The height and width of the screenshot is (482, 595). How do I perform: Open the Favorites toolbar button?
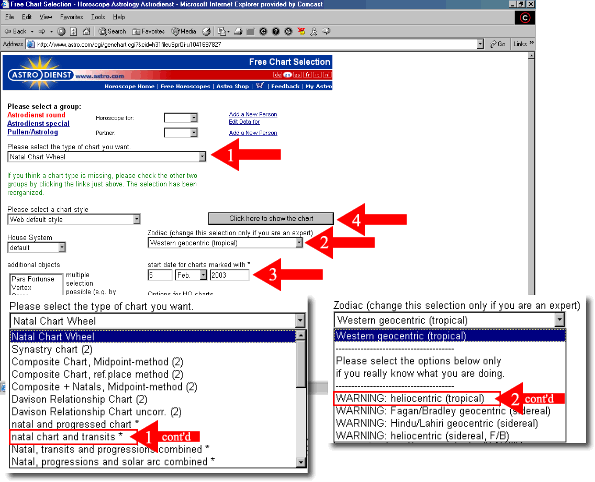[x=148, y=32]
